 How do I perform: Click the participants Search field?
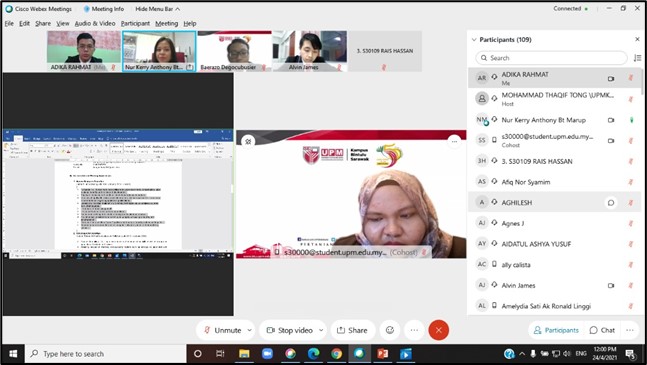click(551, 58)
